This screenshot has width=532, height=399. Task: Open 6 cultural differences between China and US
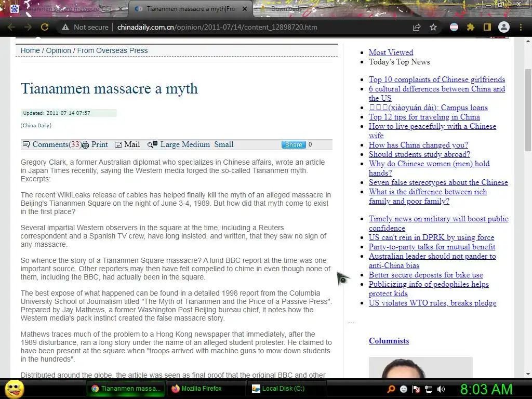(437, 94)
